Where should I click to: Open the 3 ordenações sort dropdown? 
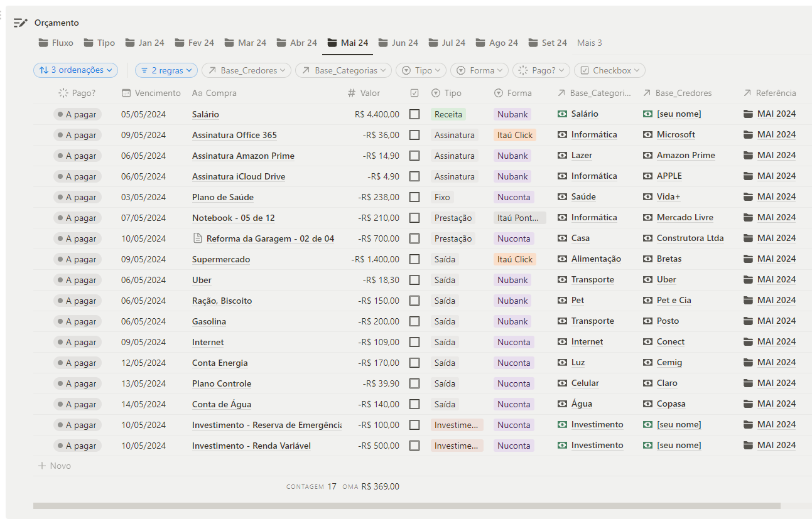pyautogui.click(x=75, y=70)
